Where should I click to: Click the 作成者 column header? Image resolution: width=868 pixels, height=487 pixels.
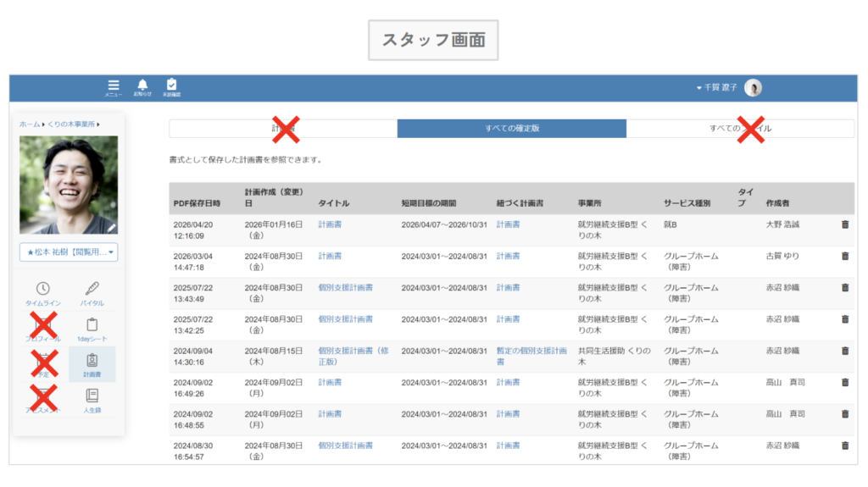click(778, 203)
